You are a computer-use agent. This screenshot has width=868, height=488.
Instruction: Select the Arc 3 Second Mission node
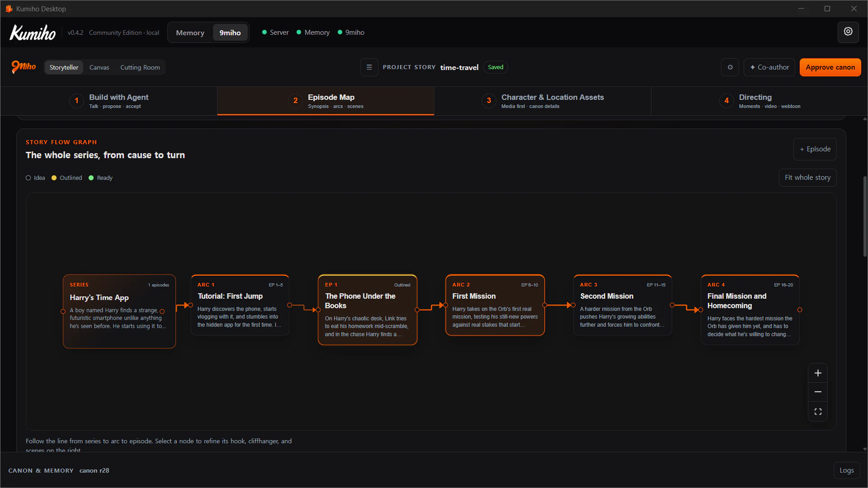tap(623, 305)
